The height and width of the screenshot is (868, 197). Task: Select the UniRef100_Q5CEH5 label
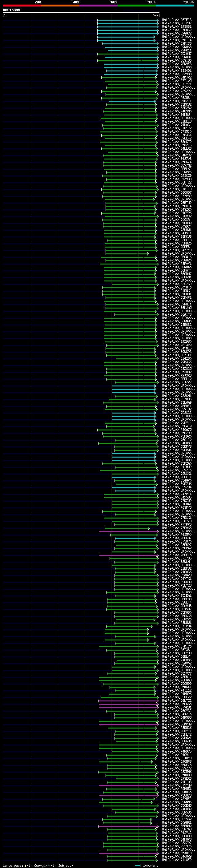tap(177, 805)
